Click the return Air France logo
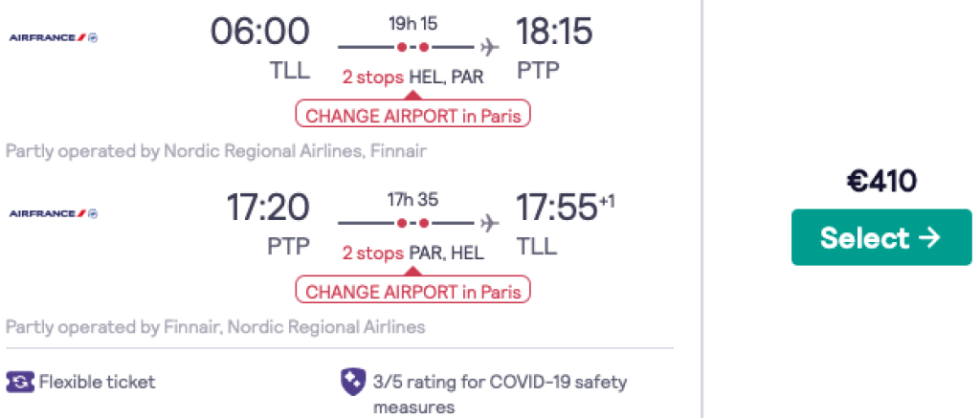This screenshot has height=418, width=980. click(54, 213)
